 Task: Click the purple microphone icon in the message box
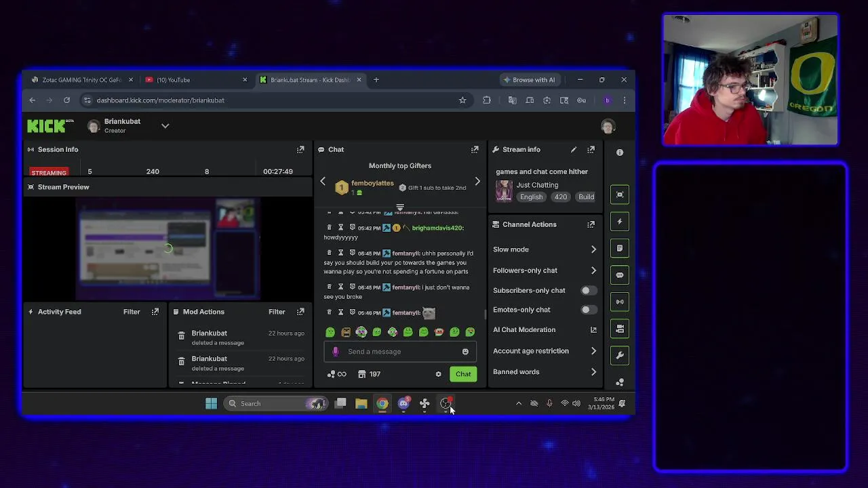click(335, 351)
